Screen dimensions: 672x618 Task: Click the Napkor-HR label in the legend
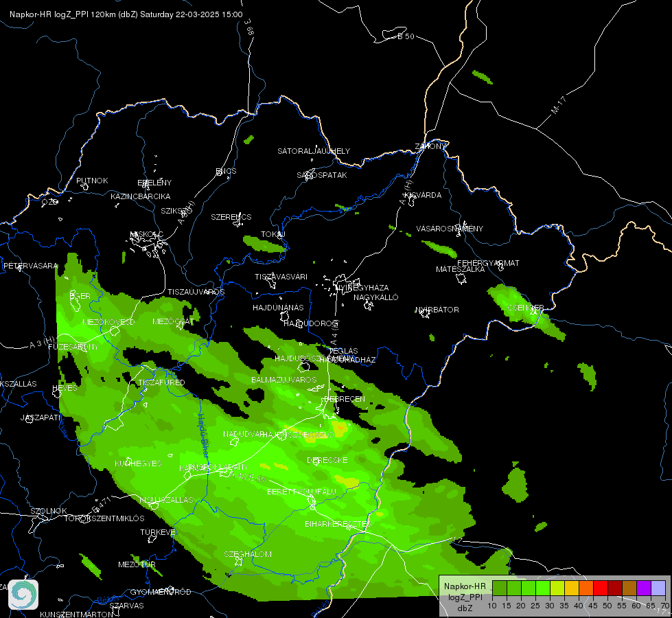coord(465,586)
